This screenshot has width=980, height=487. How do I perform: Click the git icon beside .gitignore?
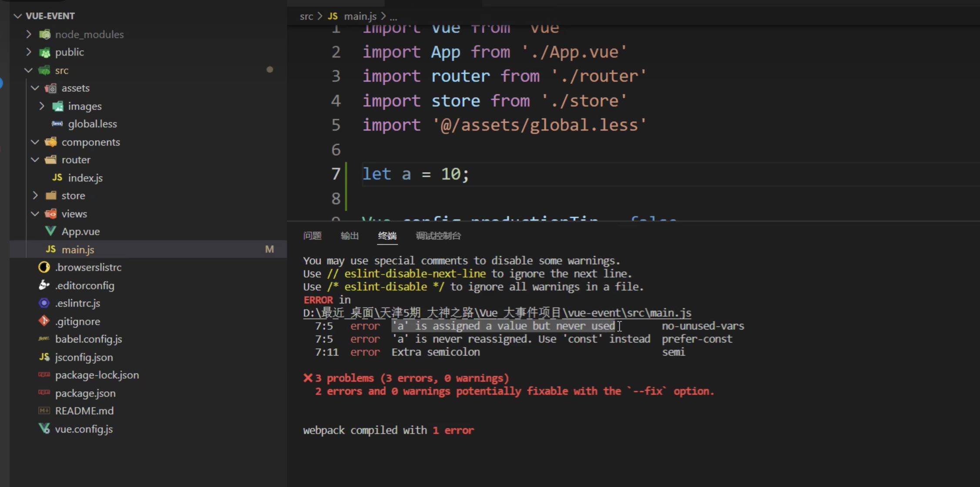(44, 321)
